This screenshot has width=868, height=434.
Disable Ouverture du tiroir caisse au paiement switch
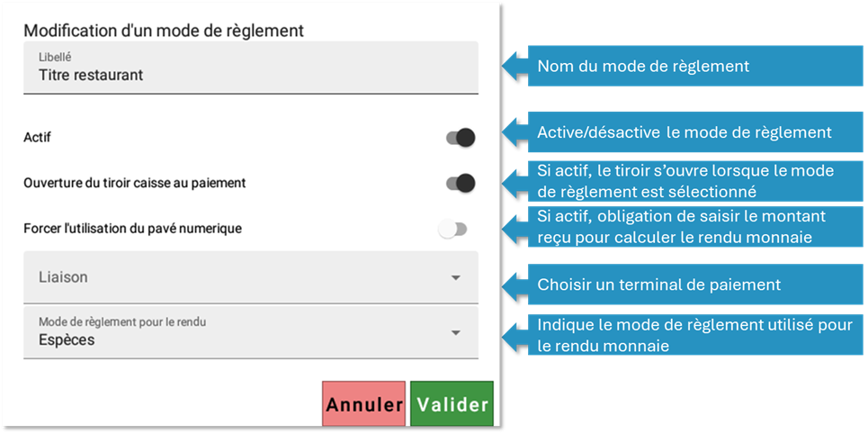pyautogui.click(x=460, y=183)
